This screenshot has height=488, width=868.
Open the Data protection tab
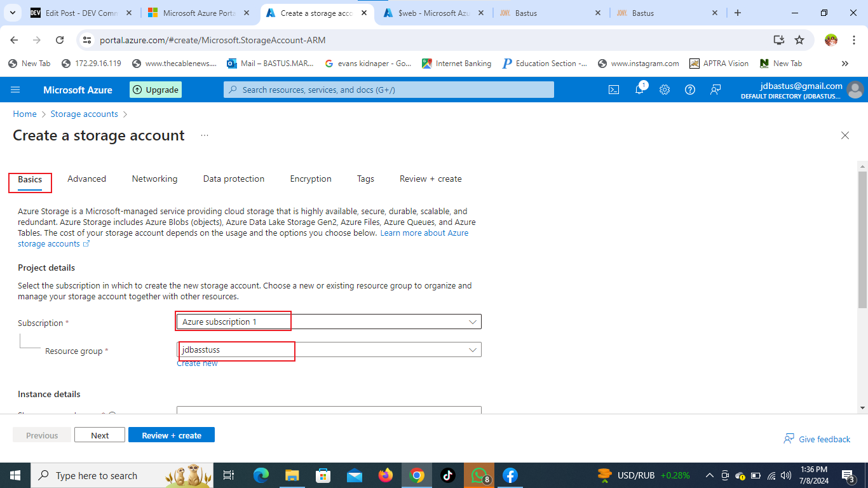pos(234,179)
